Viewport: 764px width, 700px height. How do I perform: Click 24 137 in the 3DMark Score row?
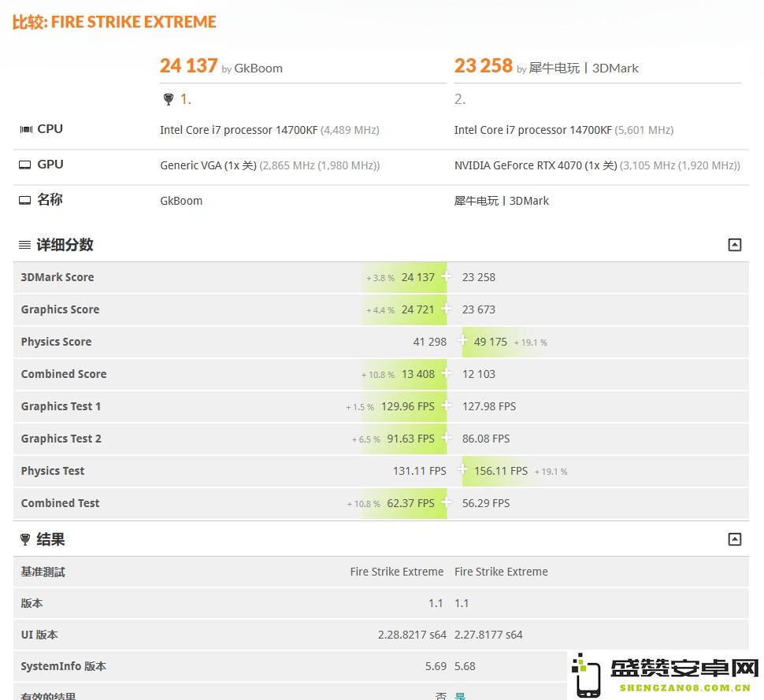[418, 277]
